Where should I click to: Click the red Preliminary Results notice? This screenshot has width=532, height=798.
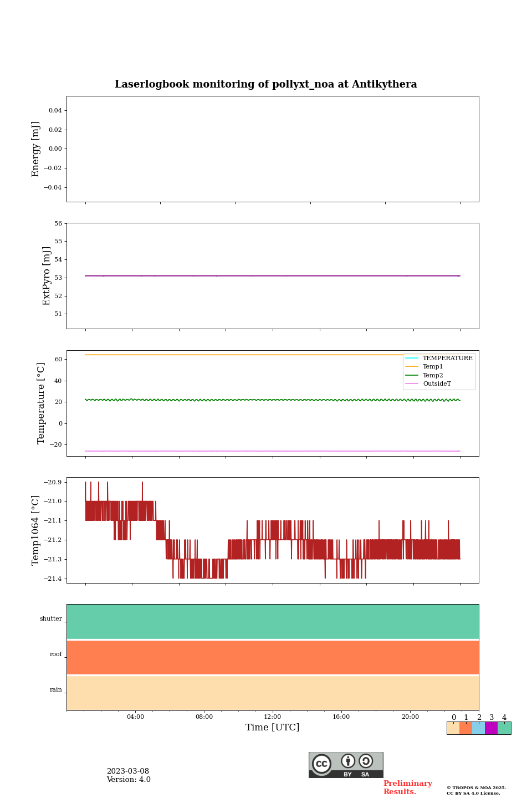coord(407,787)
